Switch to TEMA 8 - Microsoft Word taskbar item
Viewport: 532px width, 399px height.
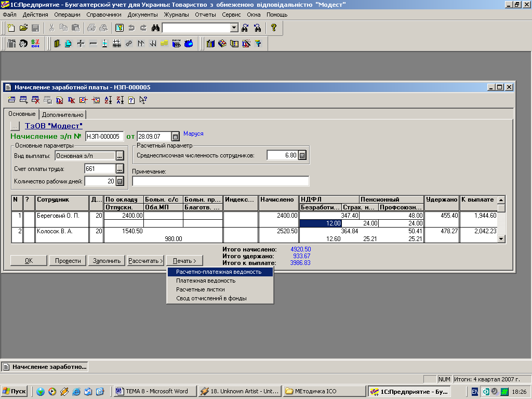(x=155, y=392)
